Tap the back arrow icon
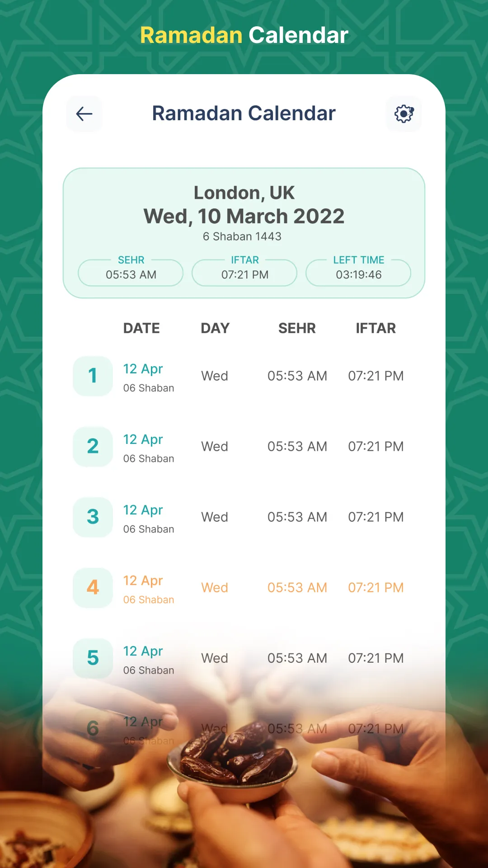Image resolution: width=488 pixels, height=868 pixels. click(84, 114)
